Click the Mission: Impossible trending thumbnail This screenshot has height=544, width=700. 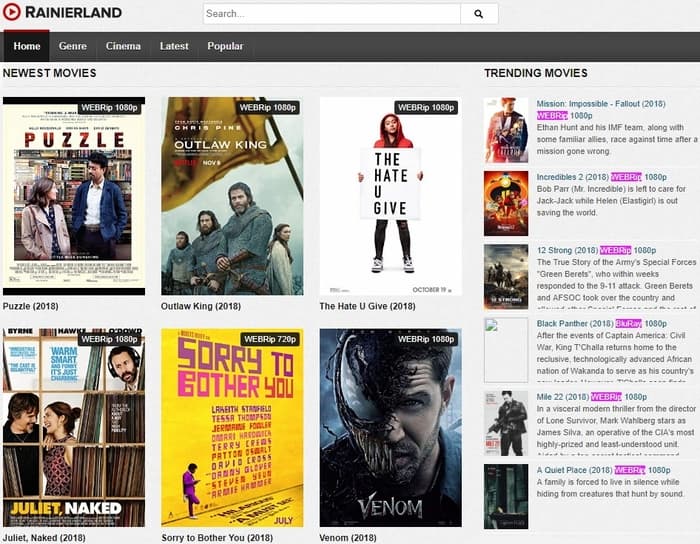coord(506,130)
